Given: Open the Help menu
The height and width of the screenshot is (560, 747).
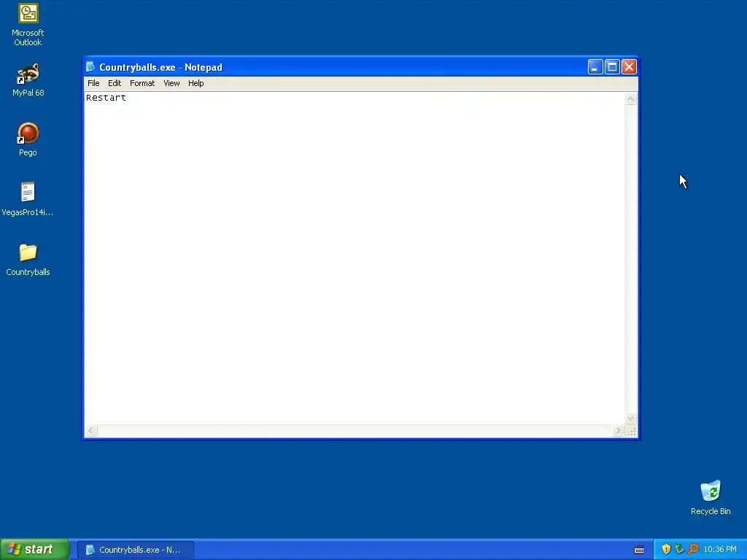Looking at the screenshot, I should click(196, 83).
